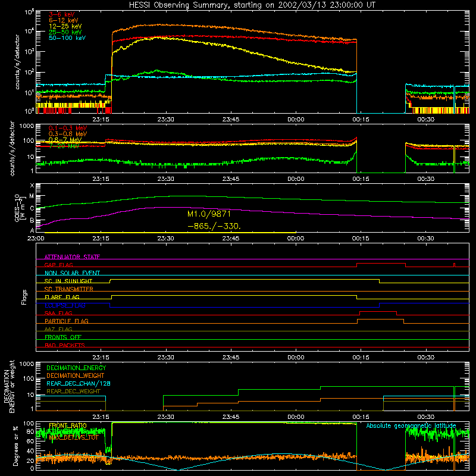Screen dimensions: 476x476
Task: Select the 'X' class tick on GOES axis
Action: [x=32, y=186]
